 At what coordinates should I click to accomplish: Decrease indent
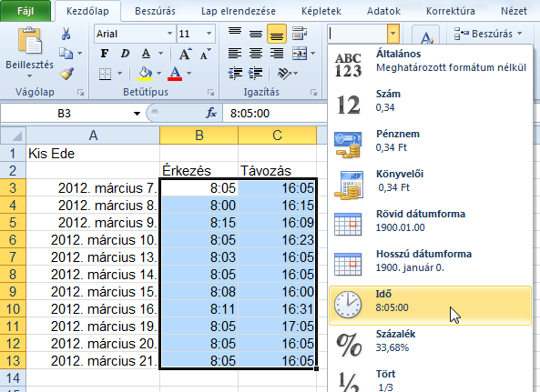click(235, 74)
